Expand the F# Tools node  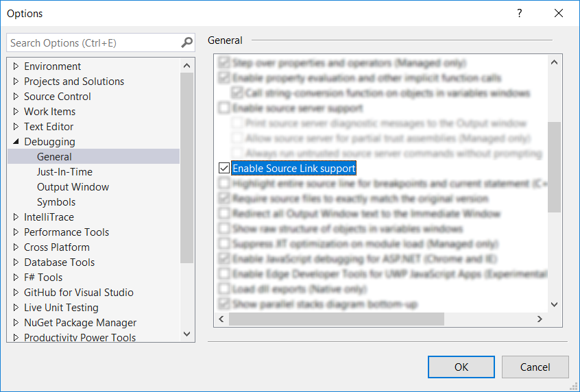tap(16, 278)
